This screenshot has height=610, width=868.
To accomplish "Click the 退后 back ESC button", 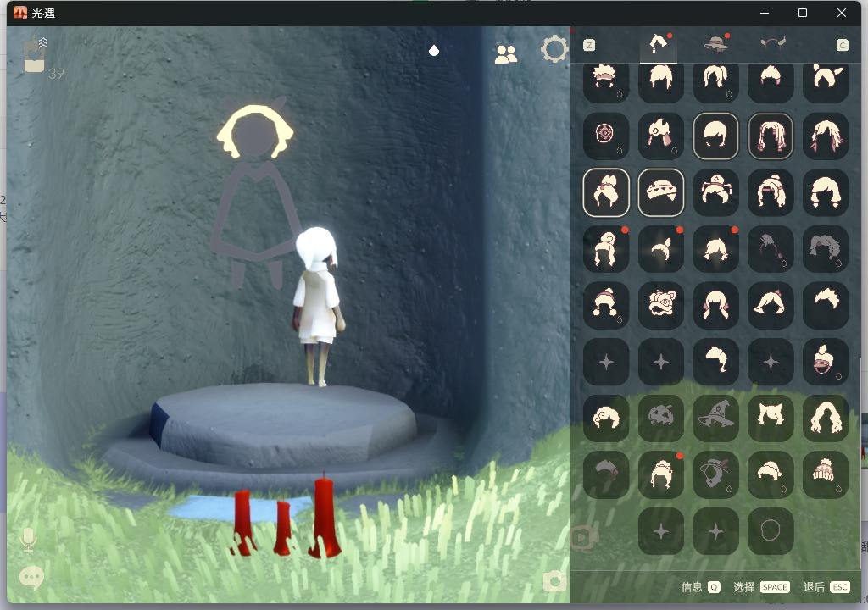I will [826, 587].
